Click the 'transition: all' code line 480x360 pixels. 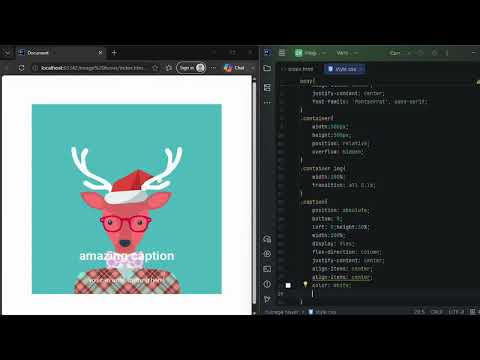tap(344, 185)
